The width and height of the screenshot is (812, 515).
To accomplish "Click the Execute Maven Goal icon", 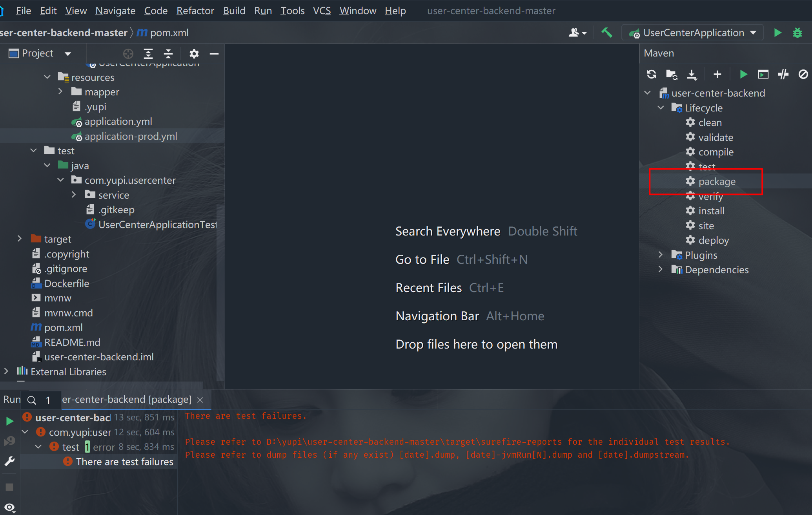I will click(x=763, y=74).
